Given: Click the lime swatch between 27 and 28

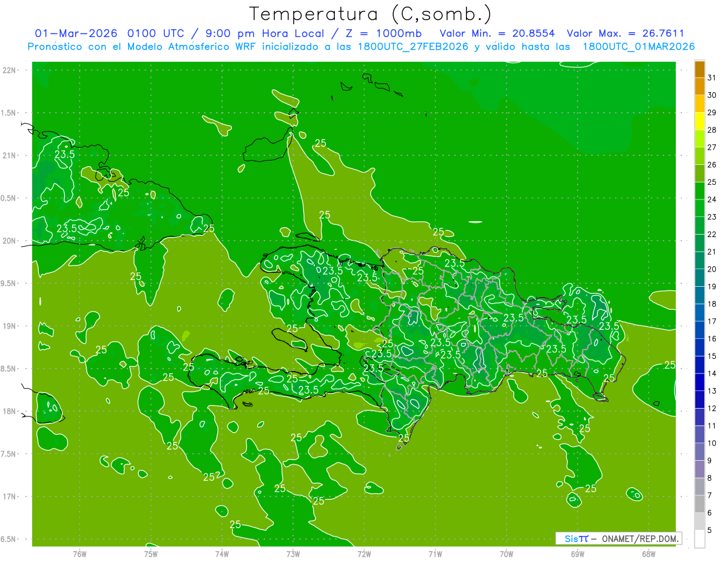Looking at the screenshot, I should (x=699, y=139).
